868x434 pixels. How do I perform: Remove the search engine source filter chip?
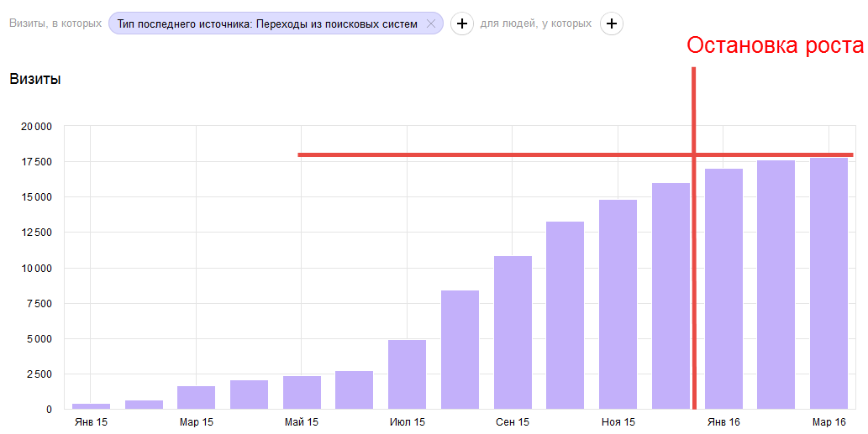point(430,24)
